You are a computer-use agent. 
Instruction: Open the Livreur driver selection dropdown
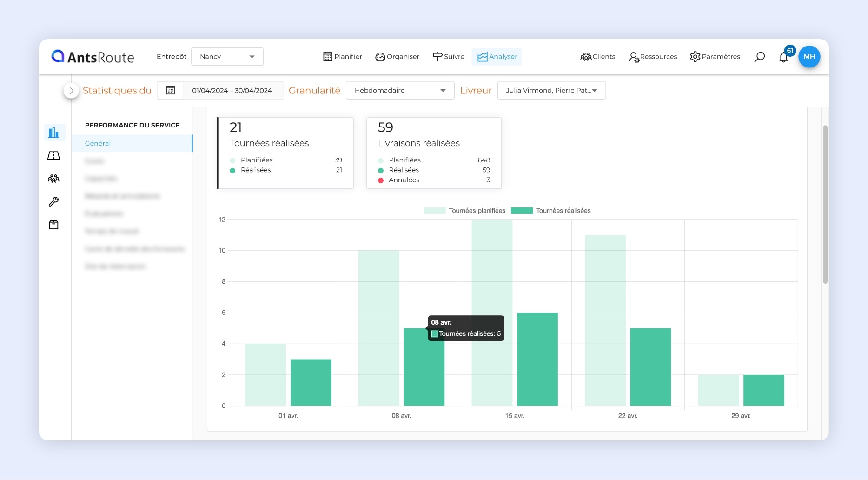(551, 90)
